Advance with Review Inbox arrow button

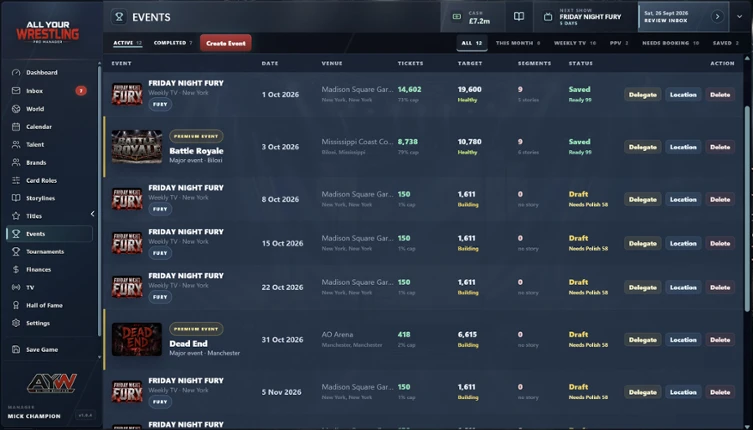[x=717, y=16]
